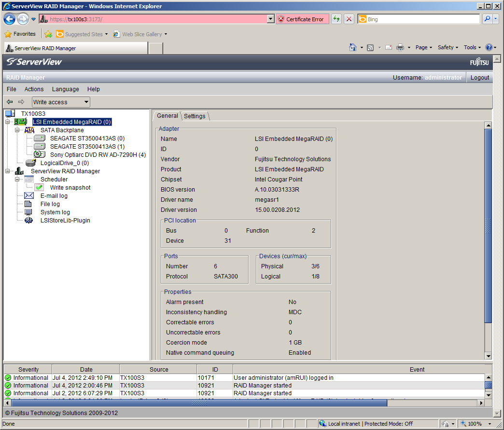The height and width of the screenshot is (430, 504).
Task: Click the LogicalDrive_0 icon
Action: 30,163
